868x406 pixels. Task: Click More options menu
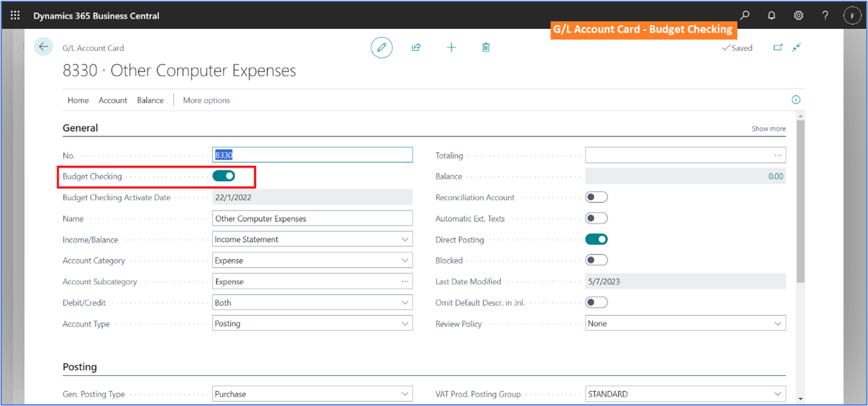pyautogui.click(x=207, y=100)
